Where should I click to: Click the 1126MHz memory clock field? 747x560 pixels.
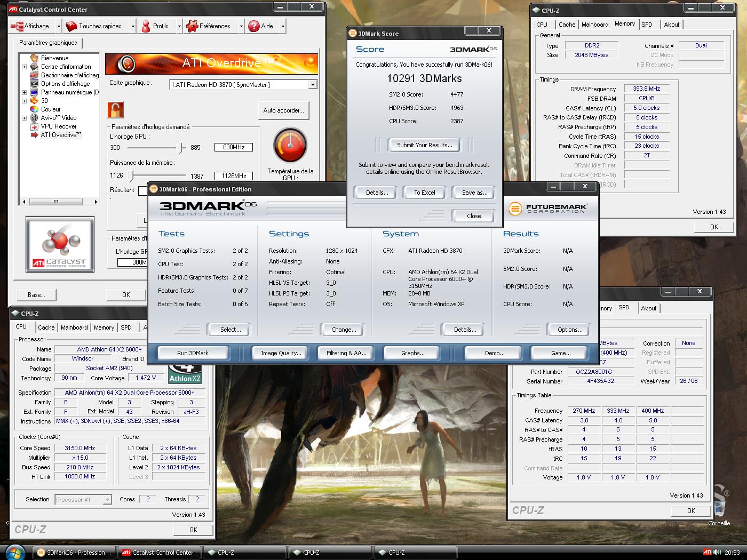pyautogui.click(x=234, y=175)
